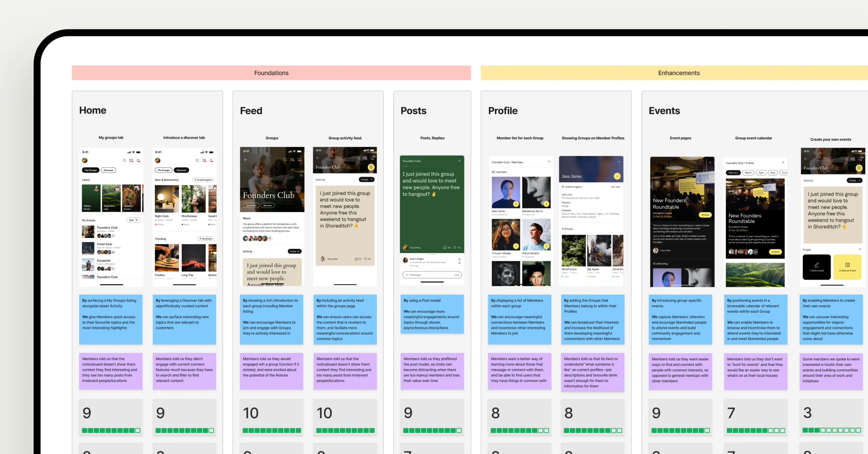Click notification bell in My groups mockup
Screen dimensions: 868x454
[138, 161]
